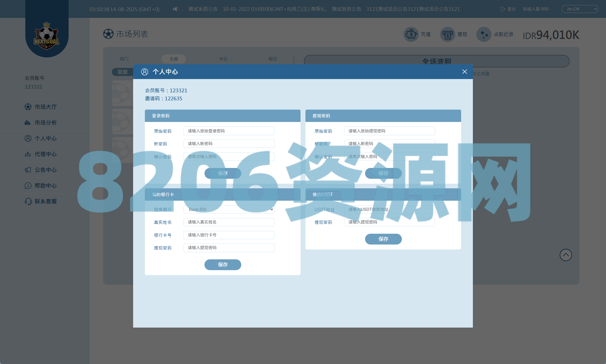Click 会员账号：123321 in the dialog

click(166, 90)
